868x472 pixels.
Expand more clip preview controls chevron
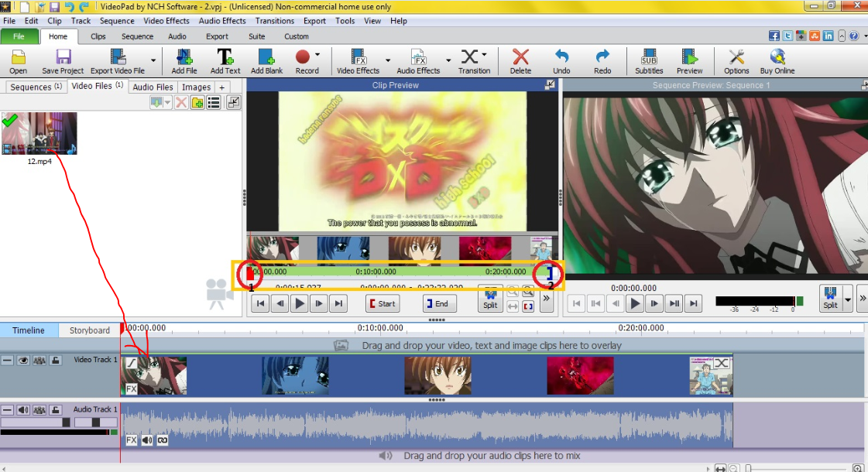click(547, 299)
